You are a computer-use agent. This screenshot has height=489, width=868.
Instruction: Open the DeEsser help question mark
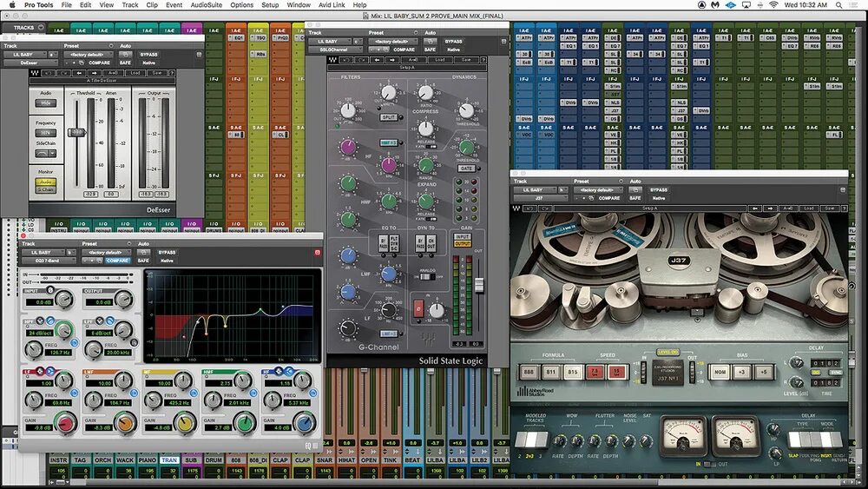pos(172,73)
